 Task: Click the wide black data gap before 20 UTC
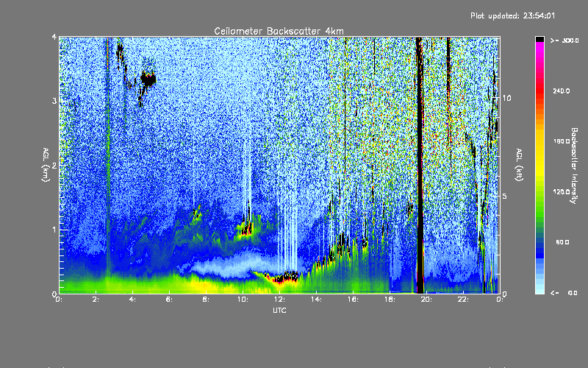pos(420,165)
